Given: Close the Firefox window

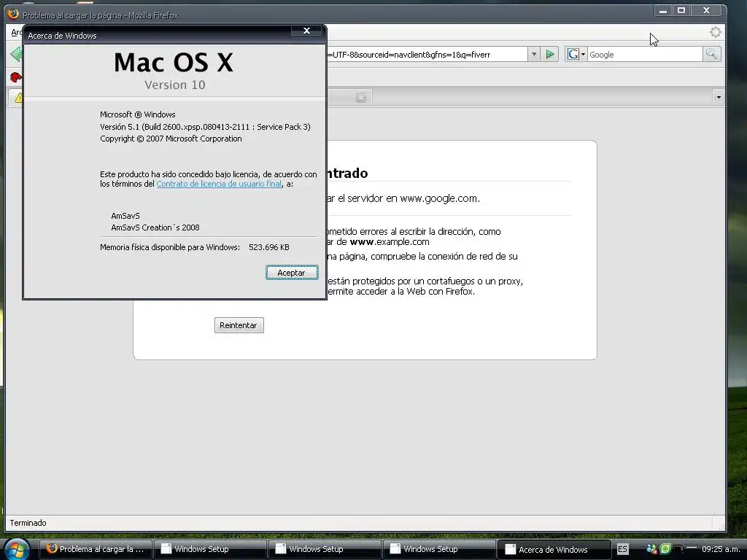Looking at the screenshot, I should [x=707, y=10].
